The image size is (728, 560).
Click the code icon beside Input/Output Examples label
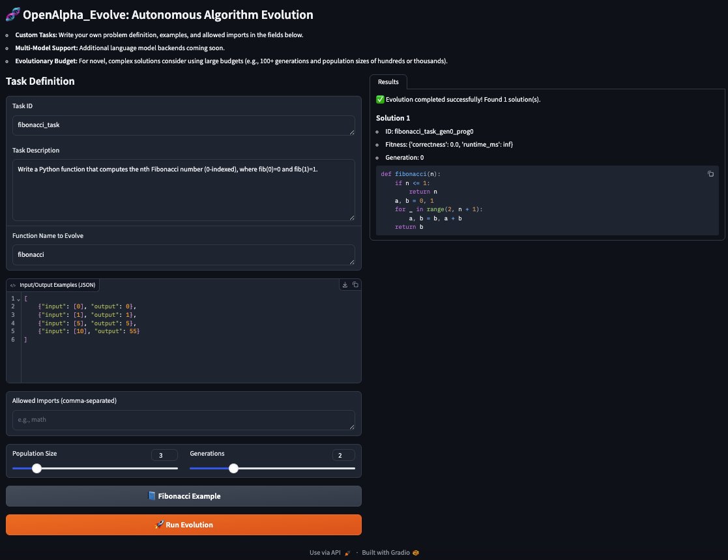[13, 285]
